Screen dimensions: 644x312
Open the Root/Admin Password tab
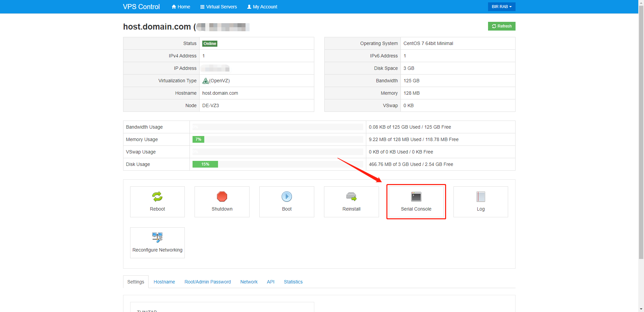208,282
